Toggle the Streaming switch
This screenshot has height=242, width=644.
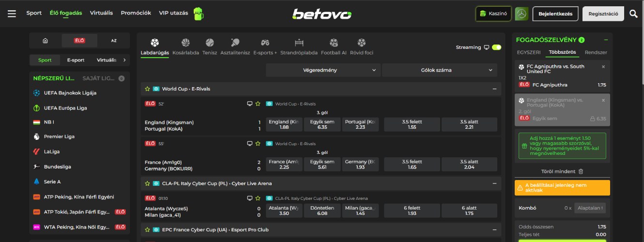click(x=496, y=47)
